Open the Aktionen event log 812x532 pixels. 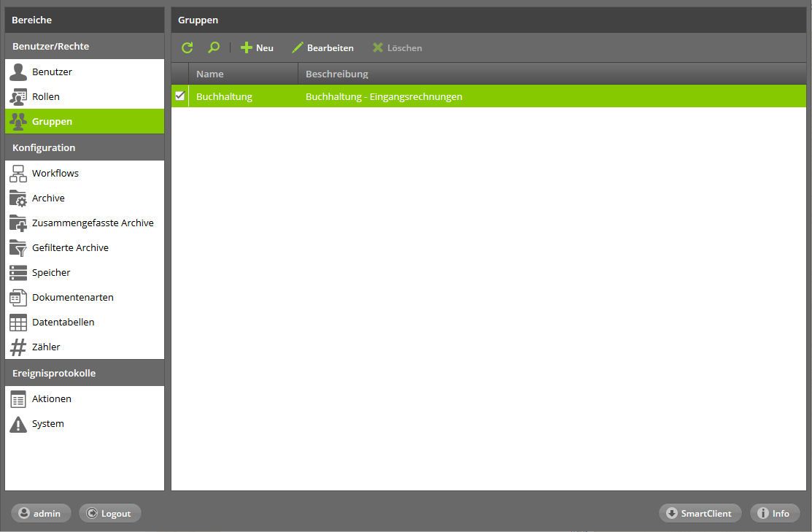click(85, 399)
